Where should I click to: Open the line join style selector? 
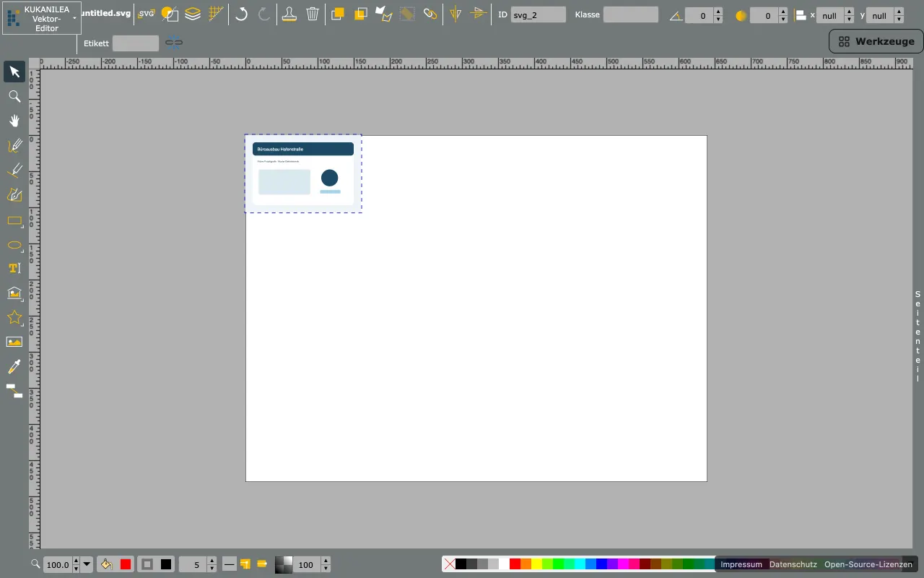[x=245, y=564]
